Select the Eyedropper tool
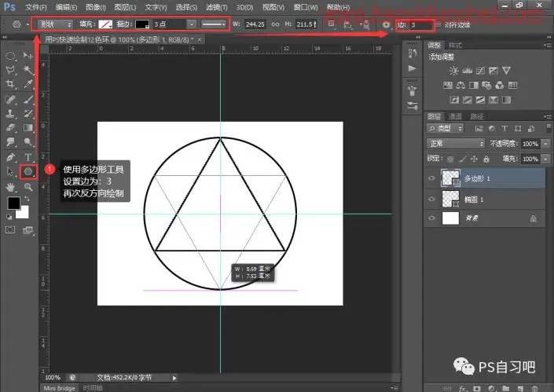Viewport: 554px width, 392px height. click(x=28, y=84)
